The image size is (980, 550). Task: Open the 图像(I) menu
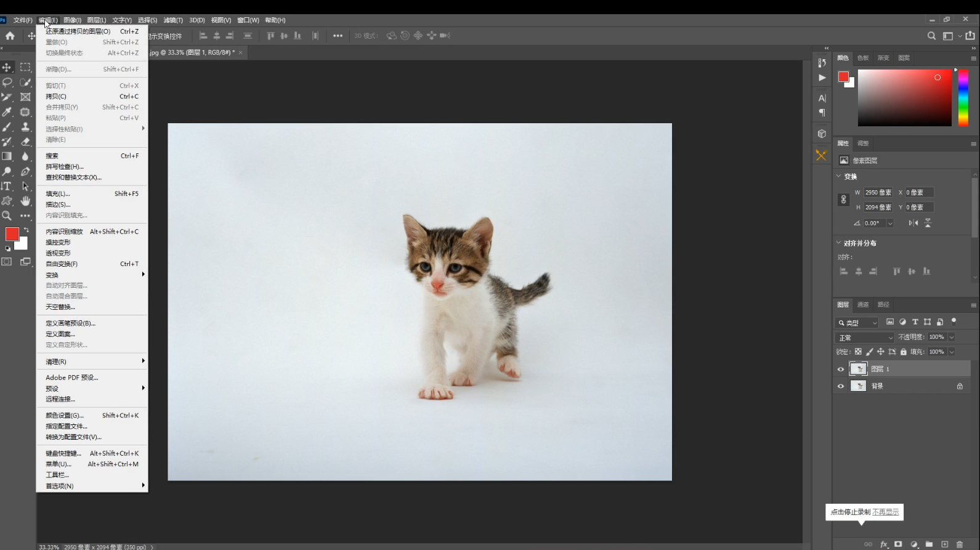pyautogui.click(x=72, y=20)
